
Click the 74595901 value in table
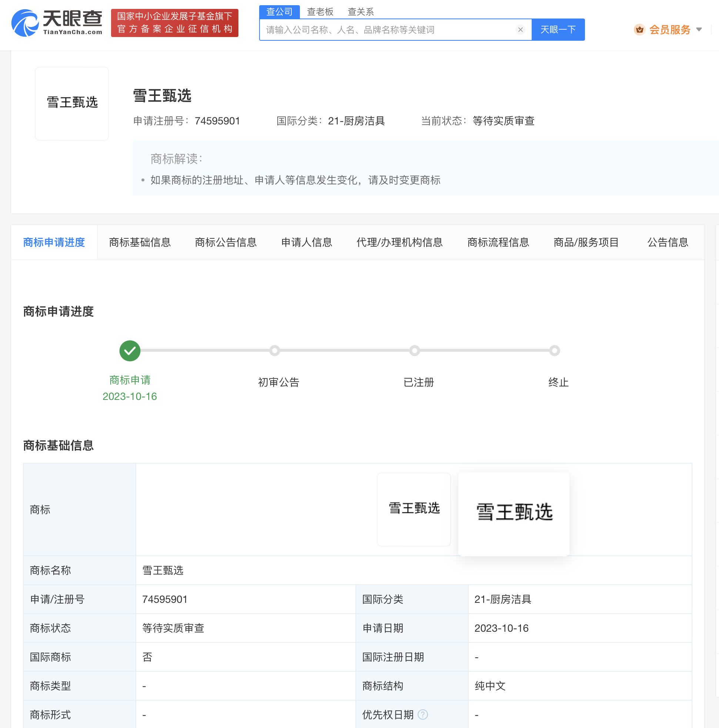click(x=165, y=599)
